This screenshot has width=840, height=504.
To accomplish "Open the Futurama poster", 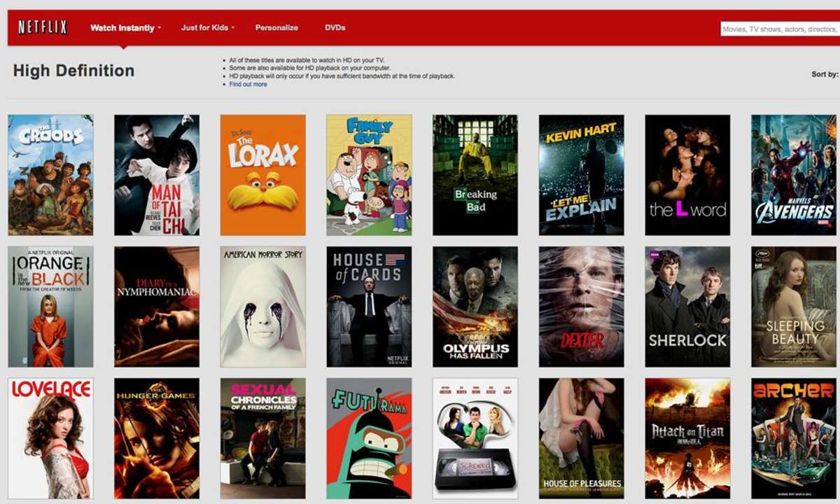I will (x=369, y=438).
